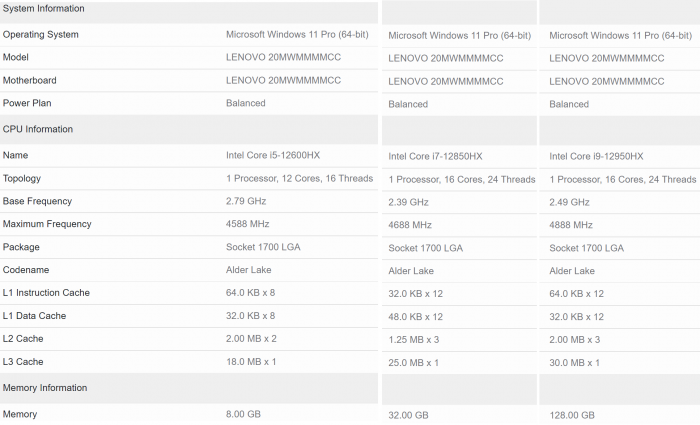Click the 12 Cores, 16 Threads topology value
Viewport: 700px width, 425px height.
(x=299, y=178)
